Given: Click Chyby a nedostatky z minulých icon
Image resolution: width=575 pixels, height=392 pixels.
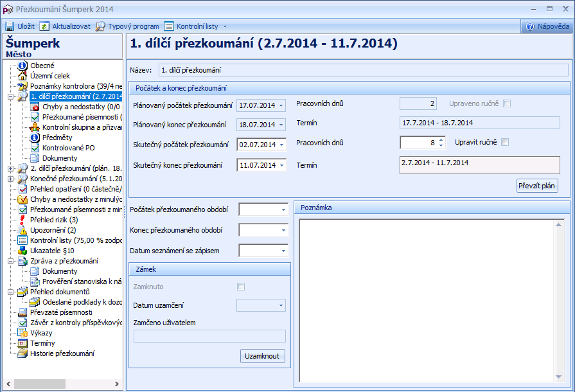Looking at the screenshot, I should click(x=22, y=199).
